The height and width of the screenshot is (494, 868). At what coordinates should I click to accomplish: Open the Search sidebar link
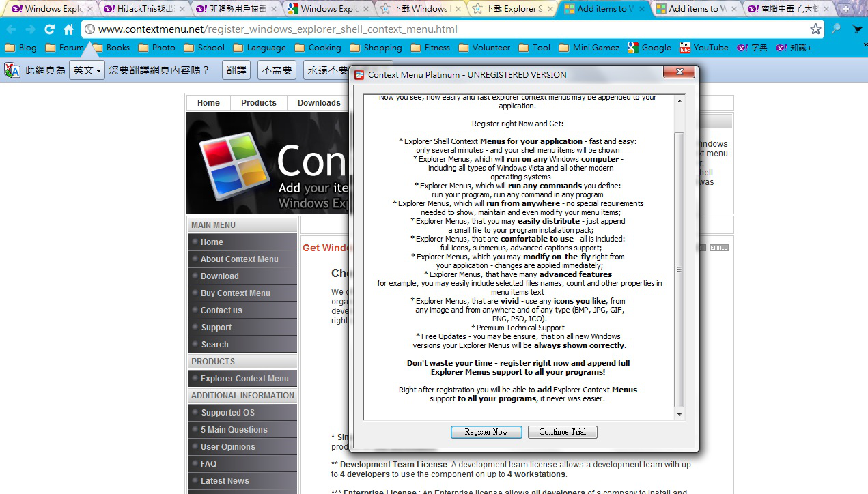coord(242,345)
